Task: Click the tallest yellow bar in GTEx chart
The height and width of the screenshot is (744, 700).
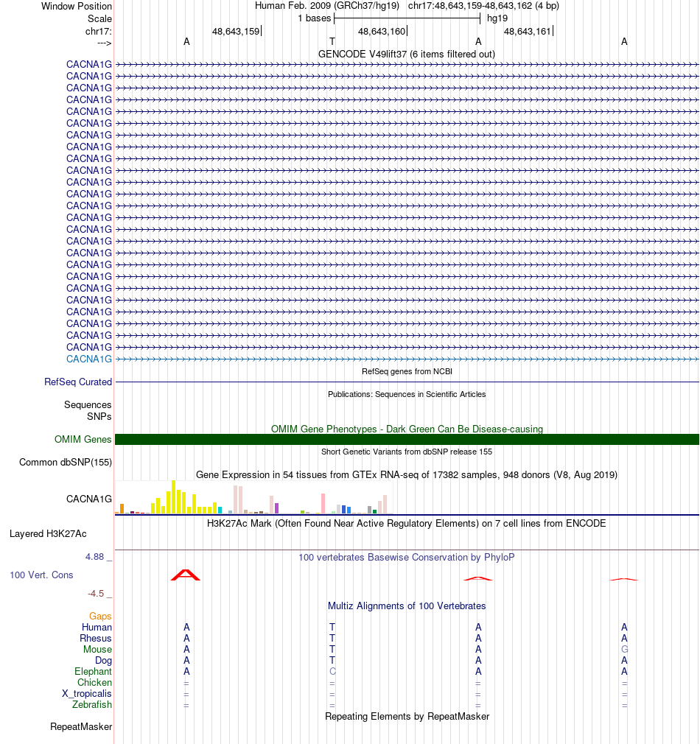Action: tap(174, 496)
